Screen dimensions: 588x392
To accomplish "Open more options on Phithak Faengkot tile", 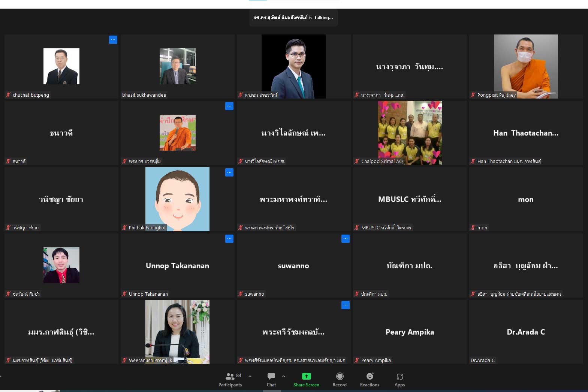I will [229, 172].
